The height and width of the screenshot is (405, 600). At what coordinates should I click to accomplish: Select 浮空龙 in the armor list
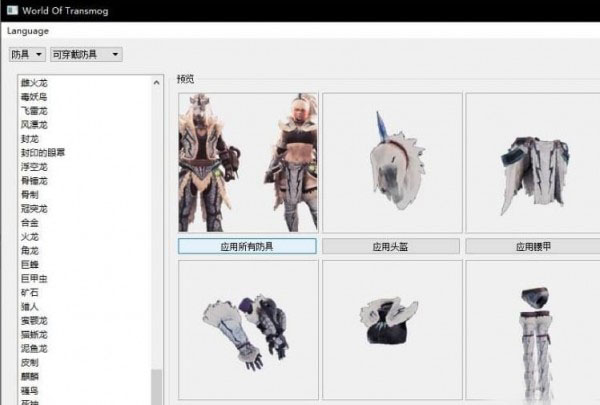coord(34,167)
